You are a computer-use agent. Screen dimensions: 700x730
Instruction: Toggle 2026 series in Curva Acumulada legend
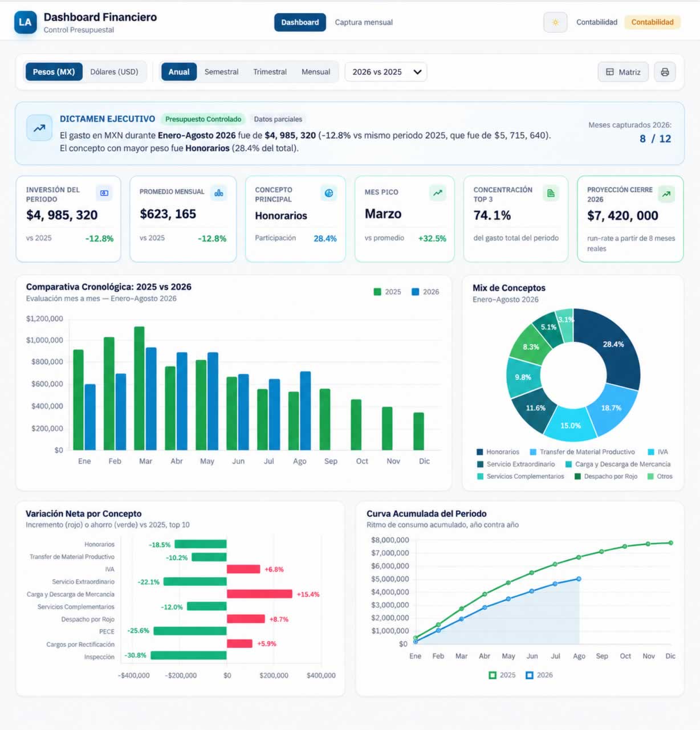(539, 675)
